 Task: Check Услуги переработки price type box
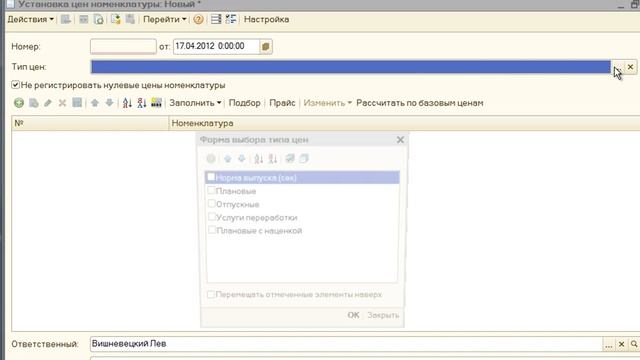[211, 217]
